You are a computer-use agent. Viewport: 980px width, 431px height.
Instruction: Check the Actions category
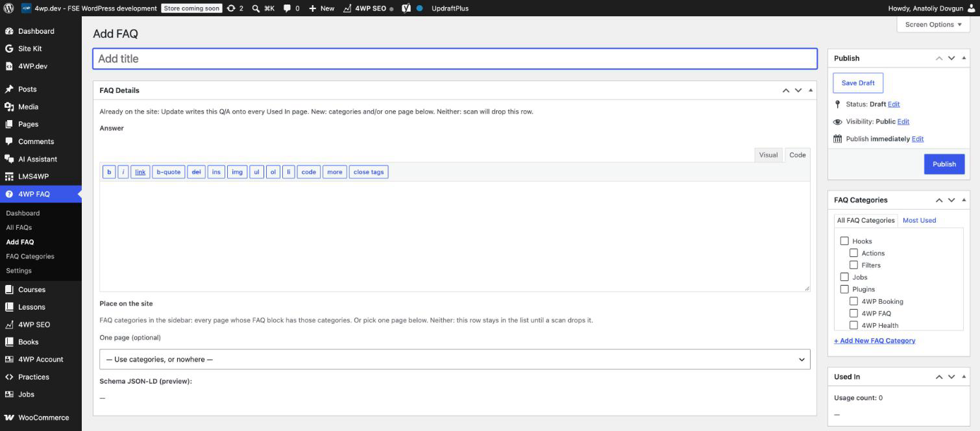point(853,252)
